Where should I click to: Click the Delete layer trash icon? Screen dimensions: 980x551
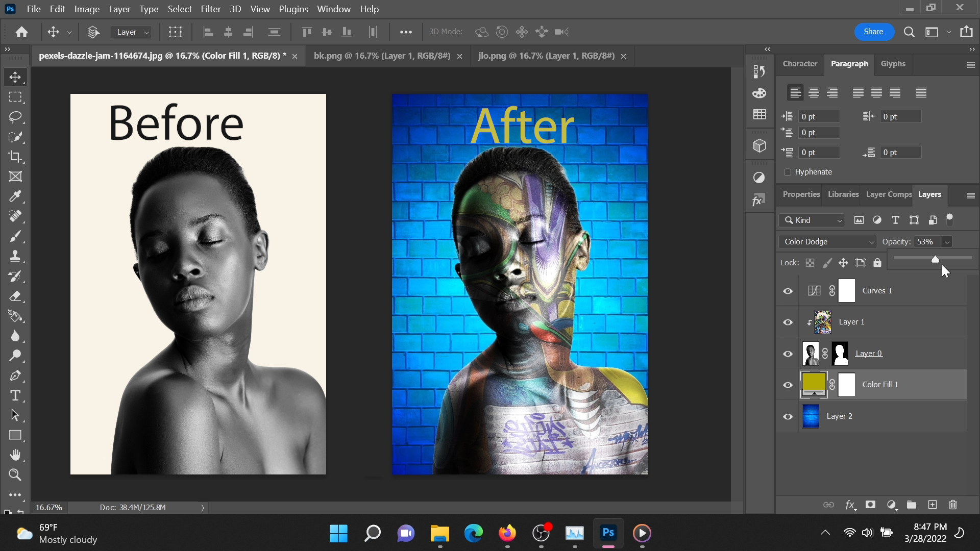click(952, 505)
